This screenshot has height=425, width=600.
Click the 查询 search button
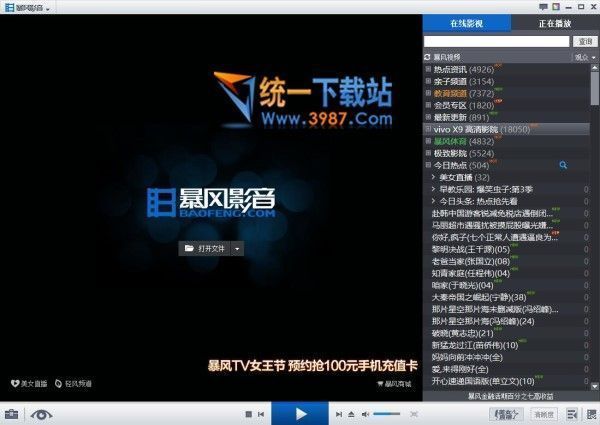pyautogui.click(x=585, y=41)
